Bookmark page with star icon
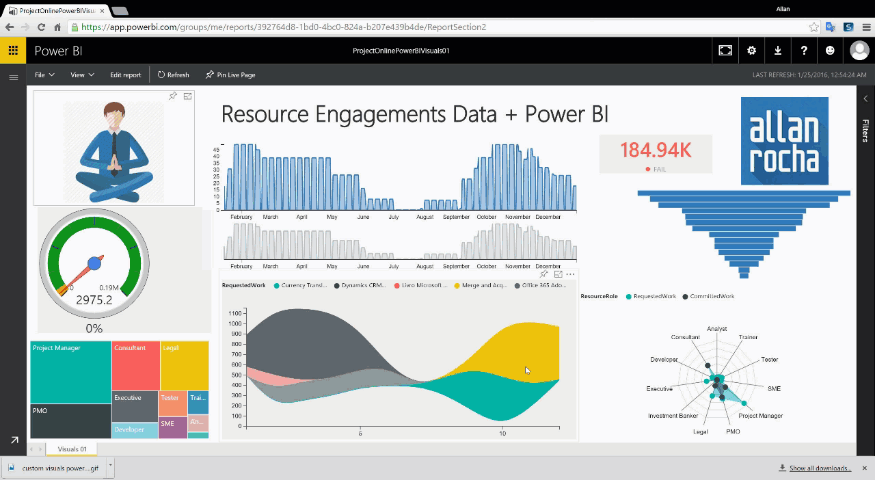The height and width of the screenshot is (480, 875). (x=814, y=27)
